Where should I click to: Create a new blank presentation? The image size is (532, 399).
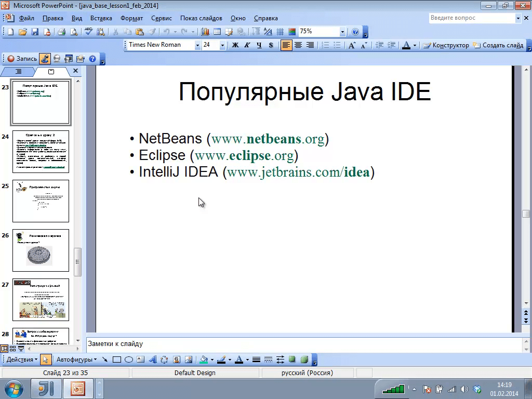[11, 32]
